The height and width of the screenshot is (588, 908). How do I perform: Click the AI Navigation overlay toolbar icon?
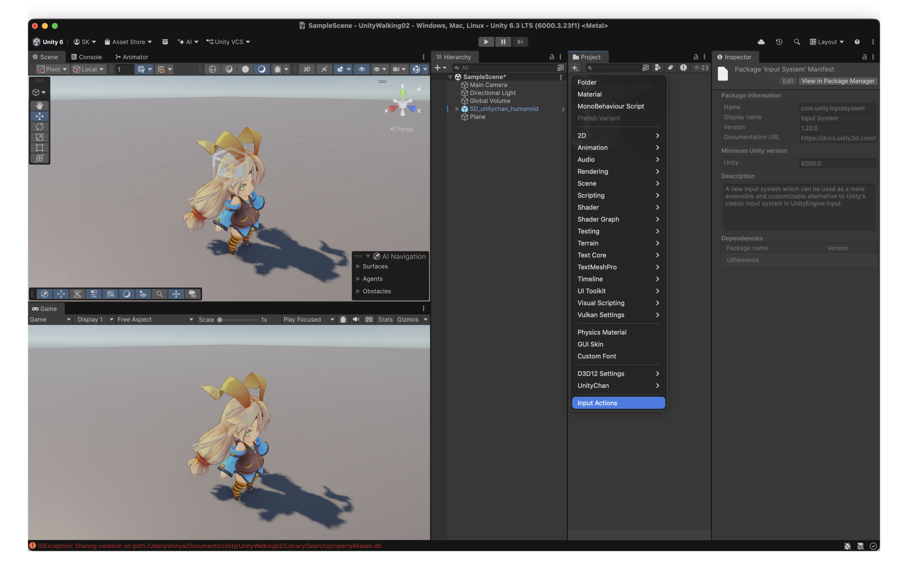pyautogui.click(x=44, y=294)
